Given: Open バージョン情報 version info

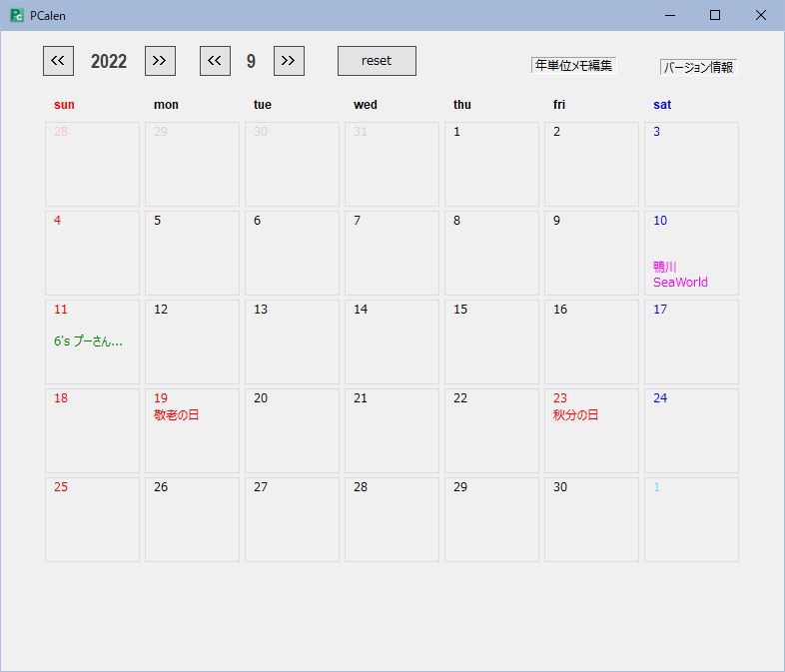Looking at the screenshot, I should [x=698, y=67].
